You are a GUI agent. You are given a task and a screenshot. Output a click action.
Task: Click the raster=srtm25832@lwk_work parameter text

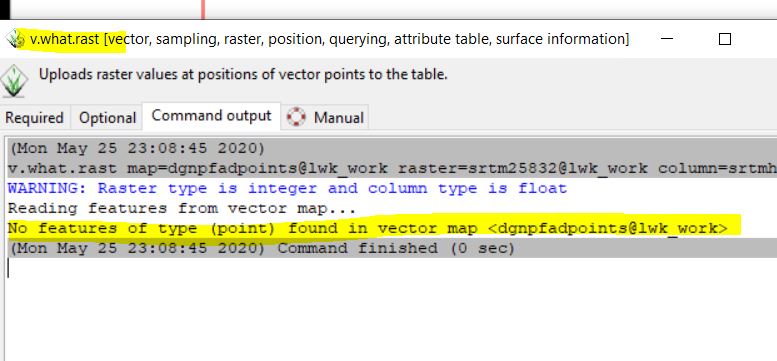523,168
